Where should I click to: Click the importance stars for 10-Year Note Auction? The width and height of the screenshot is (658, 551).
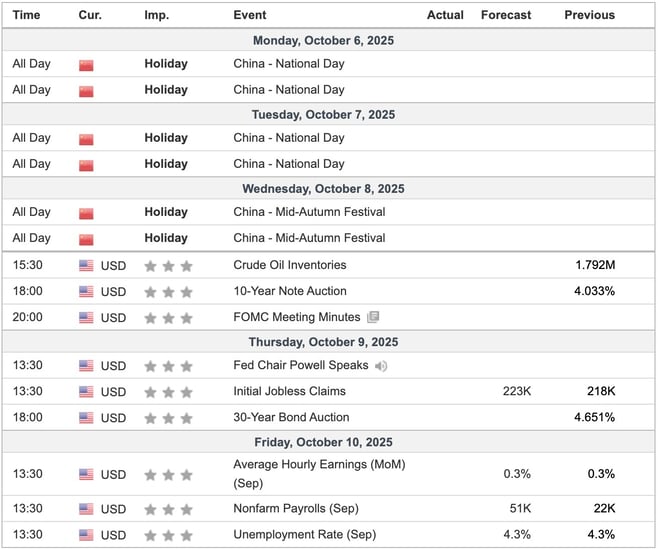tap(168, 292)
